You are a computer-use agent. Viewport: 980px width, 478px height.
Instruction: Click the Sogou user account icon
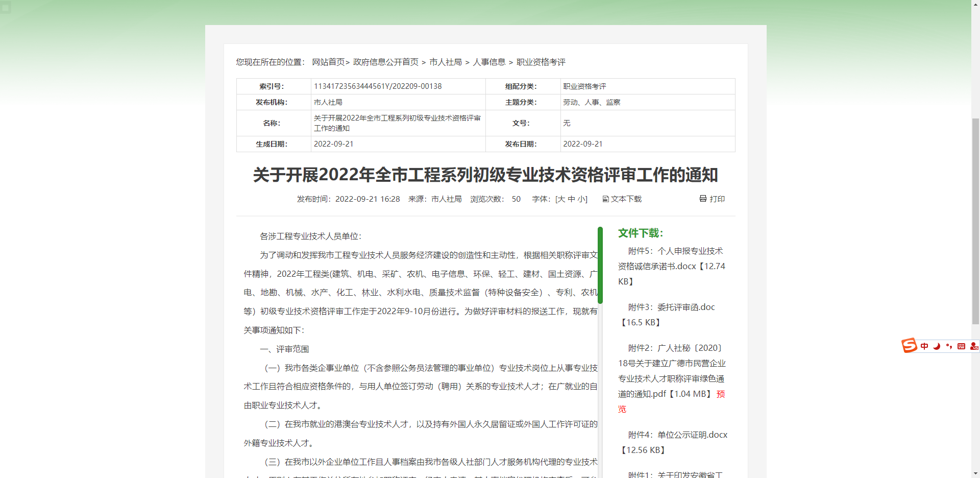point(974,346)
